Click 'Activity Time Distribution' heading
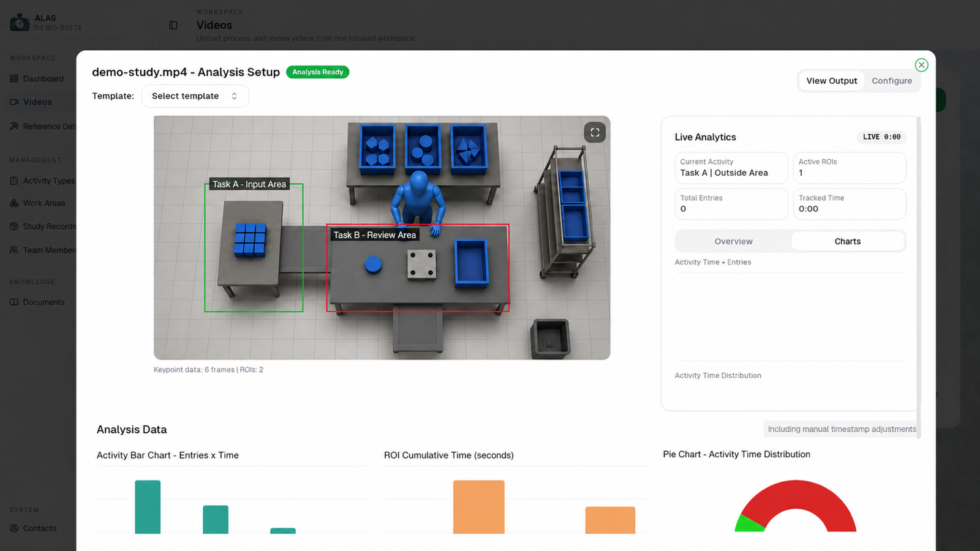This screenshot has width=980, height=551. click(718, 376)
